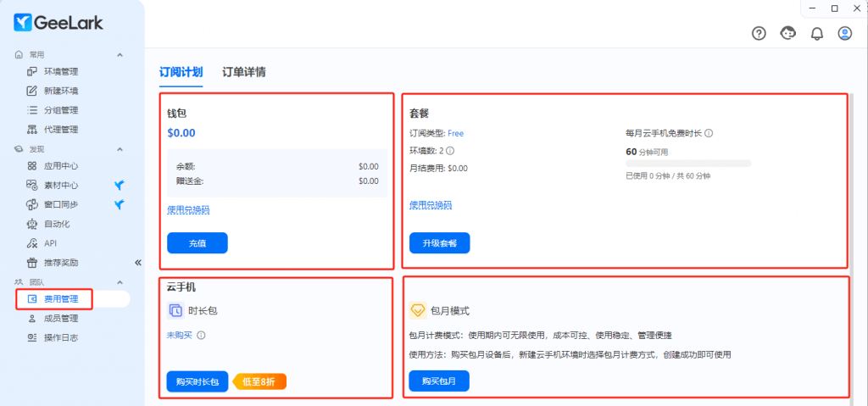Click info icon next to 环境数
The image size is (868, 406).
coord(450,151)
